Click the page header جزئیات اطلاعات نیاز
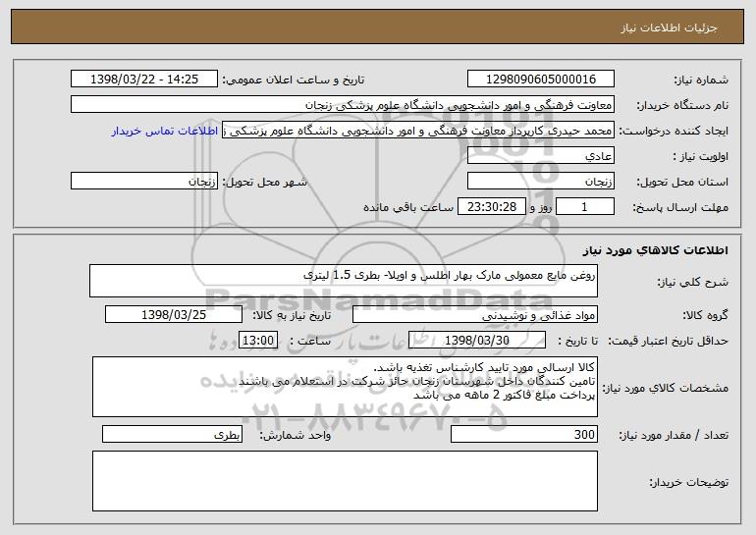Viewport: 756px width, 535px height. point(669,27)
